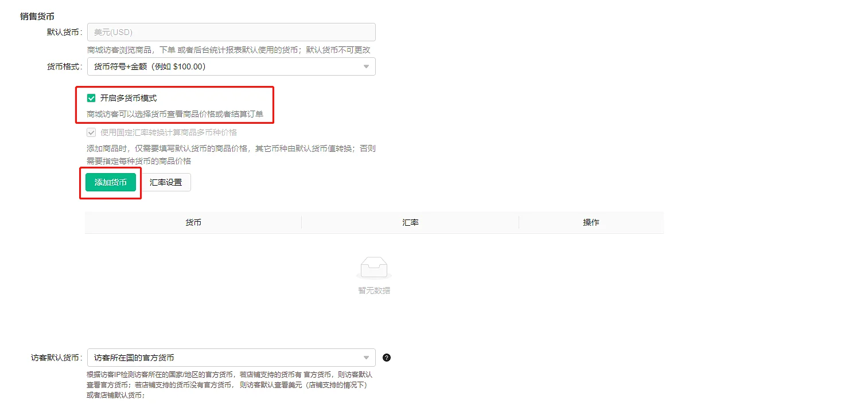
Task: Click the help question mark icon
Action: pyautogui.click(x=387, y=358)
